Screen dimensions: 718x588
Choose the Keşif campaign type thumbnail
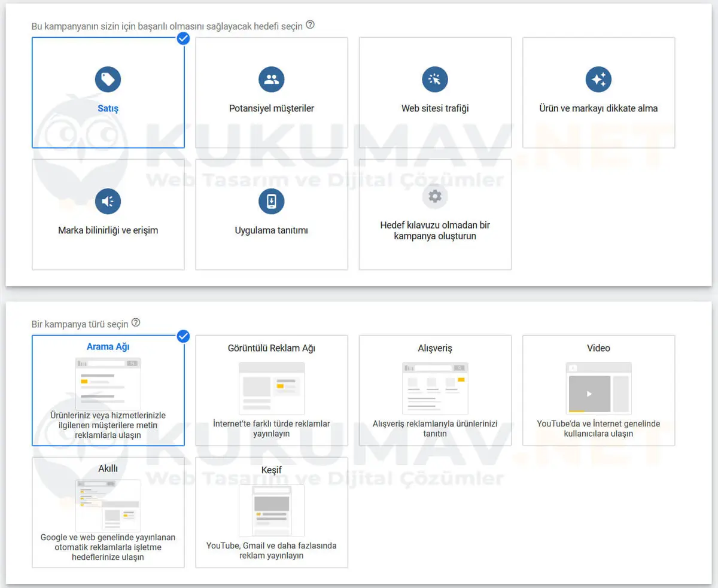tap(272, 510)
